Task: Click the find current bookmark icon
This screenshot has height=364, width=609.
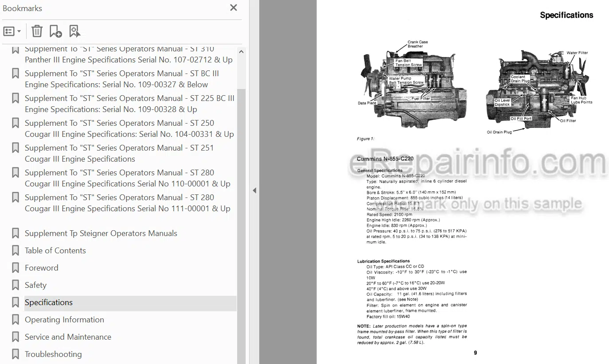Action: 74,31
